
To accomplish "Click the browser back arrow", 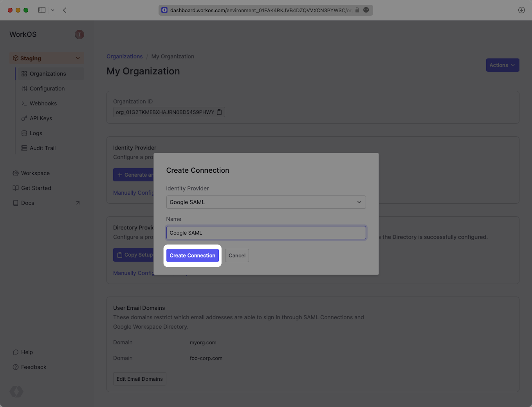I will [65, 10].
